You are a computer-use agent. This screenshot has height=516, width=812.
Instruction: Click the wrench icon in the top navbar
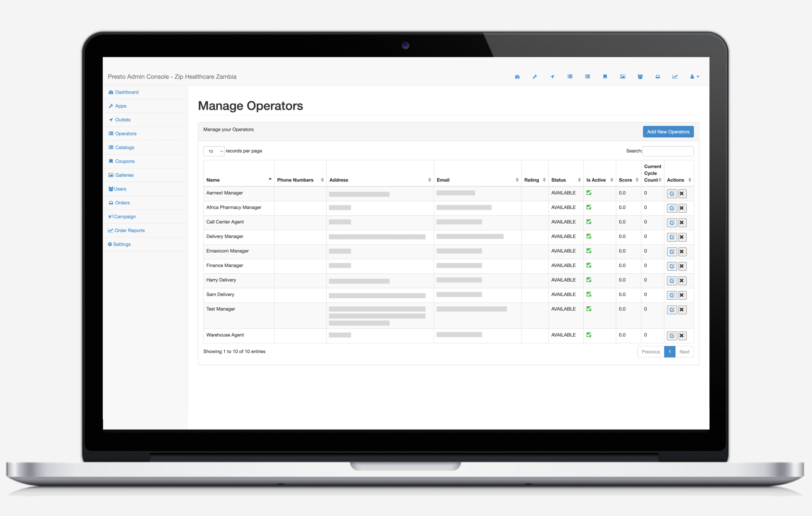point(535,77)
